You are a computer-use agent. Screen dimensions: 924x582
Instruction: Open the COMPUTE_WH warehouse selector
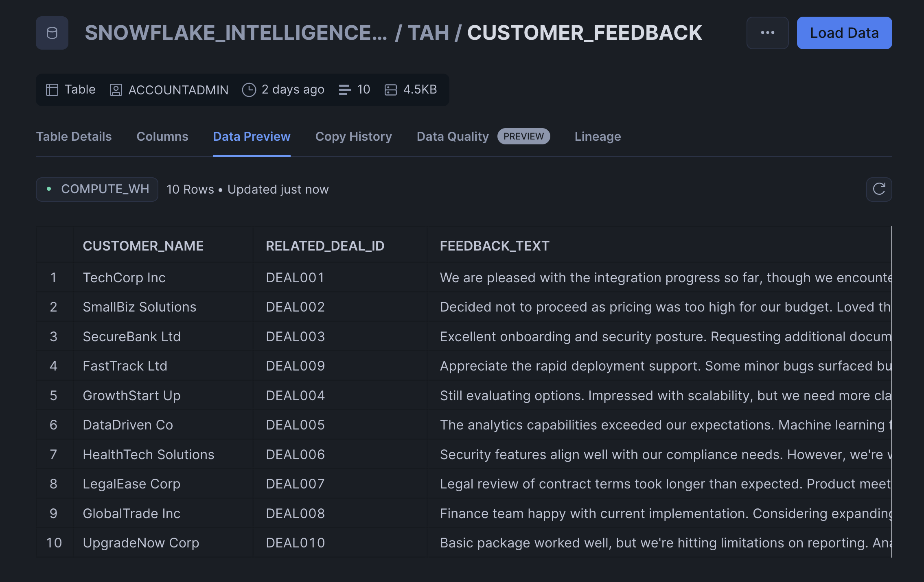(97, 189)
